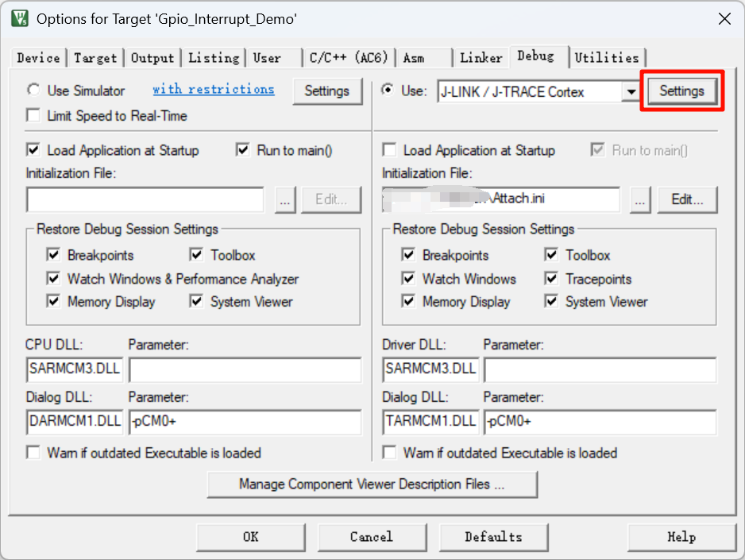Enable Limit Speed to Real-Time
The height and width of the screenshot is (560, 745).
(x=33, y=115)
